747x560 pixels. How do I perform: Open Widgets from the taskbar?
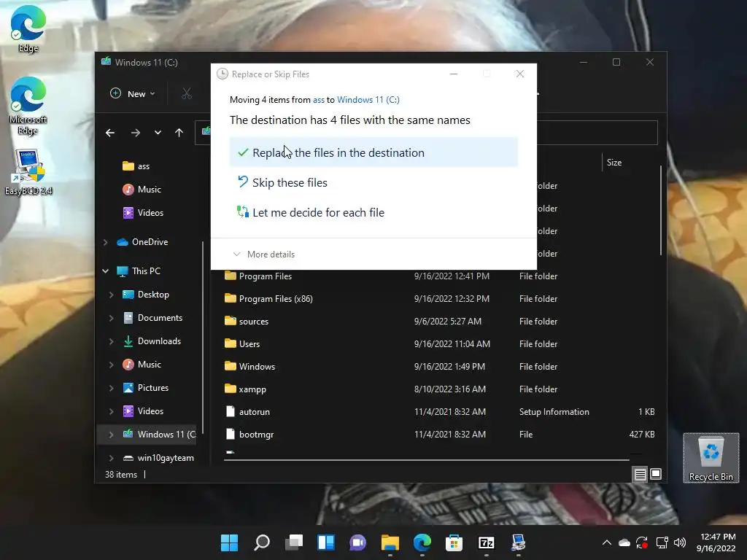(326, 542)
